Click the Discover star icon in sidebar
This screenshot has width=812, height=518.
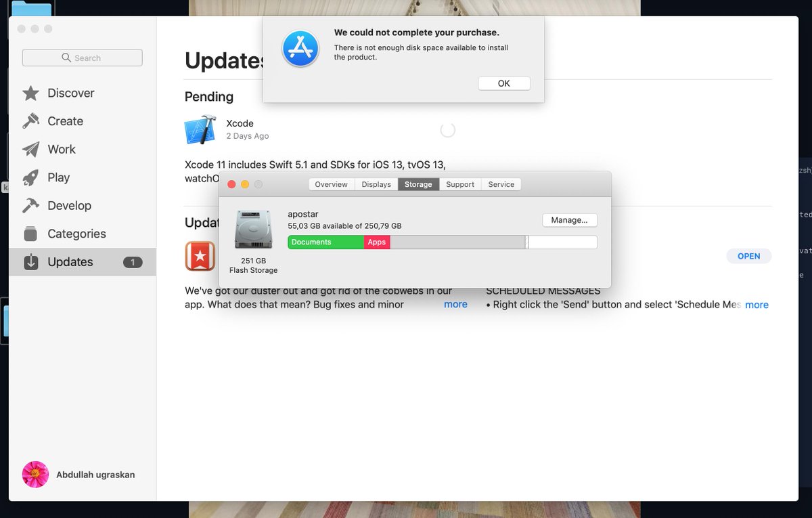pos(30,93)
